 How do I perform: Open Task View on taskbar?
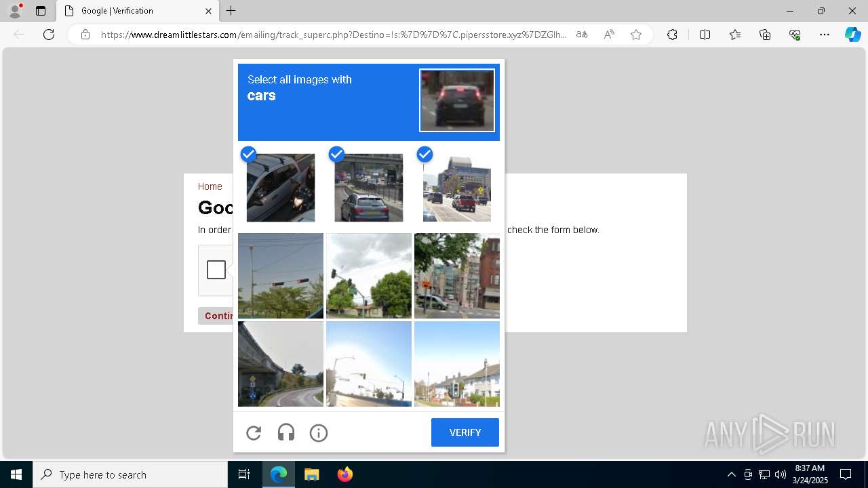[244, 474]
